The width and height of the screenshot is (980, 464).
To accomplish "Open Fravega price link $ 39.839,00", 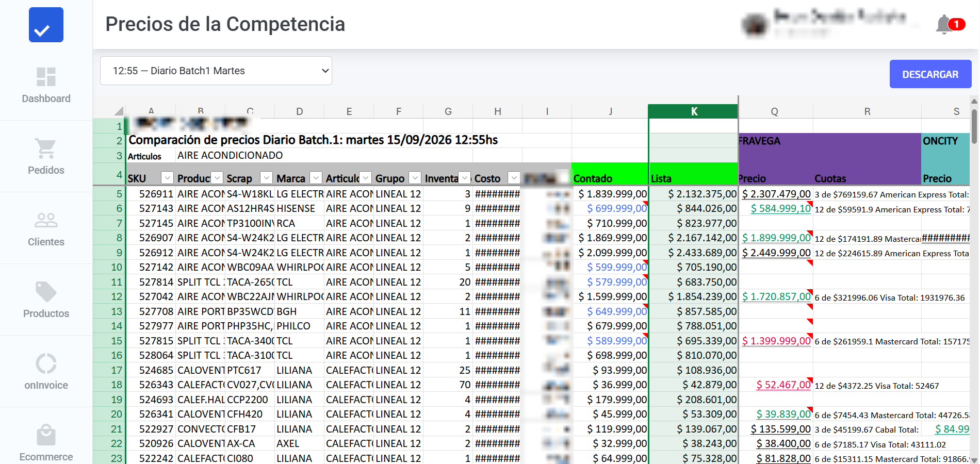I will coord(783,414).
